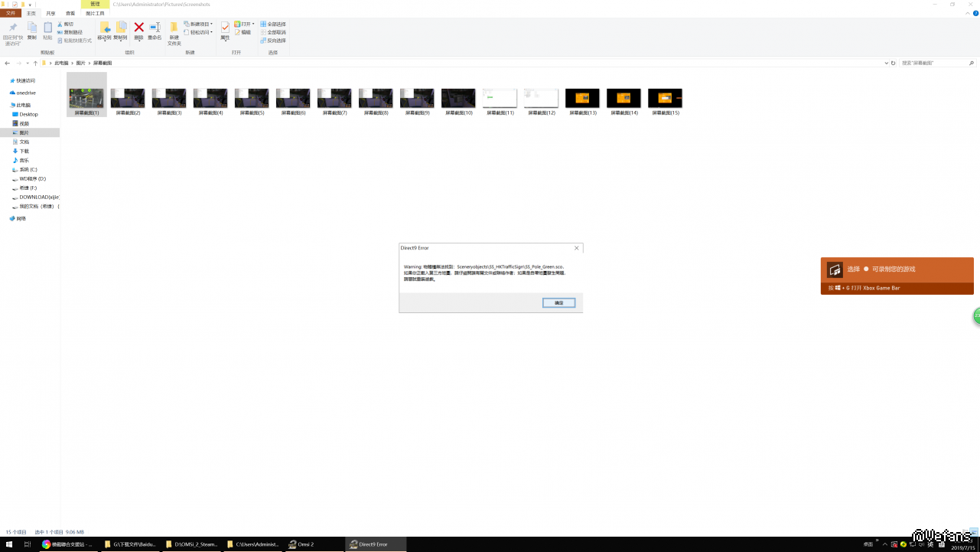Open the 轻松访问 dropdown
980x552 pixels.
[198, 32]
